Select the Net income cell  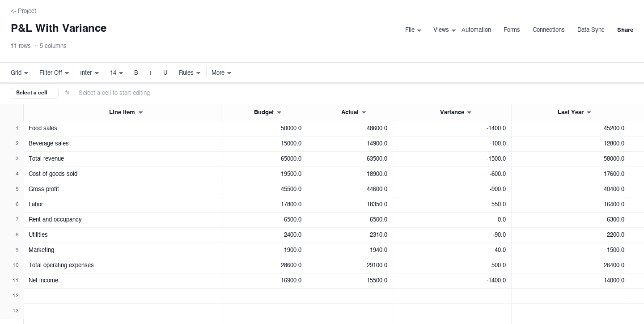point(122,281)
